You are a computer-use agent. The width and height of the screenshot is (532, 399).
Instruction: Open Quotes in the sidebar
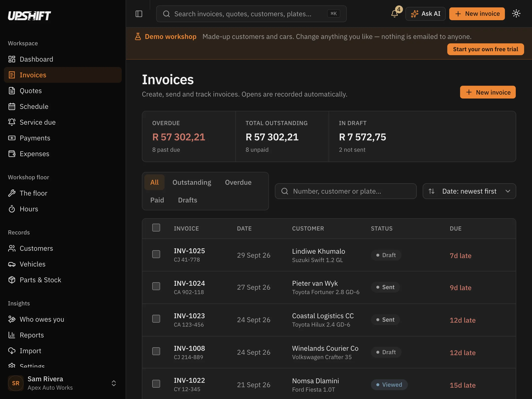[63, 91]
